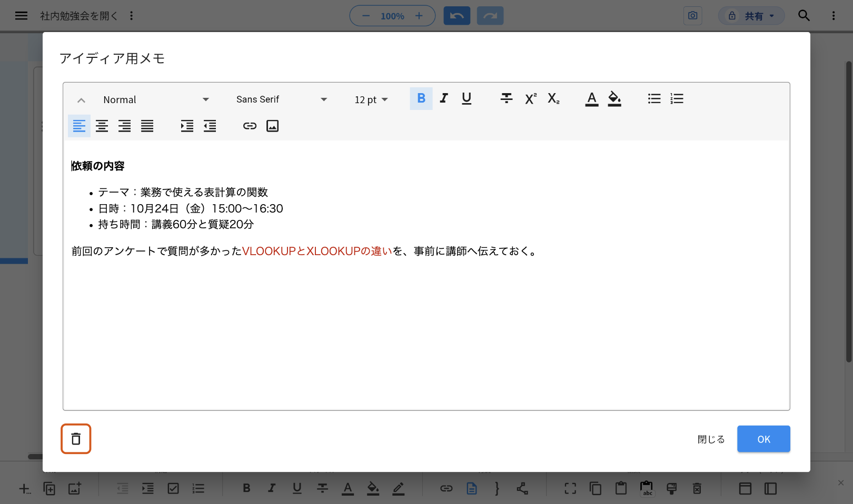Open the document options next to 社内勉強会を開く
This screenshot has height=504, width=853.
(x=132, y=16)
